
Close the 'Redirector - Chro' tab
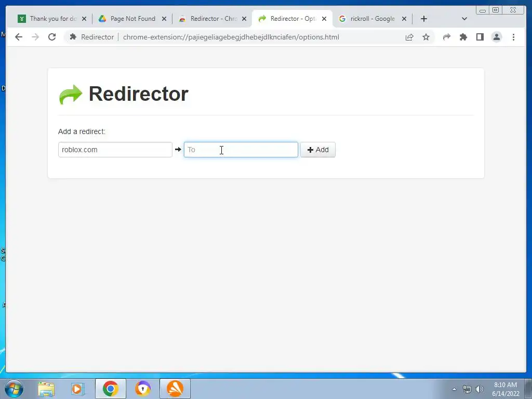pyautogui.click(x=244, y=19)
